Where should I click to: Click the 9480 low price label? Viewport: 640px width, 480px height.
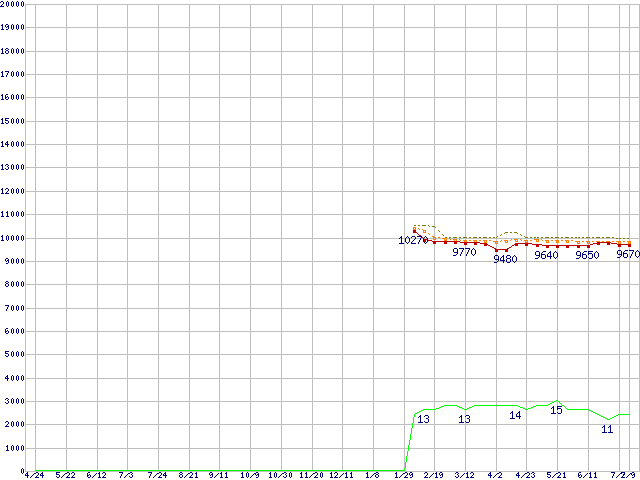505,259
